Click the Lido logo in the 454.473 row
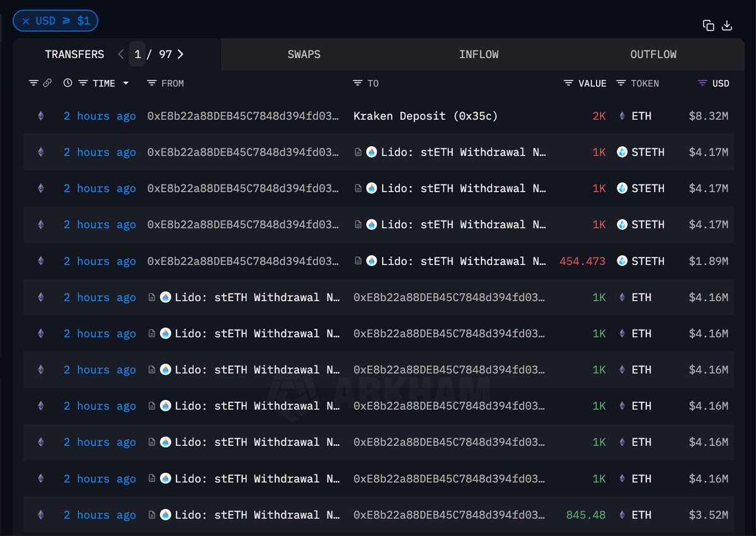This screenshot has height=536, width=756. [372, 261]
